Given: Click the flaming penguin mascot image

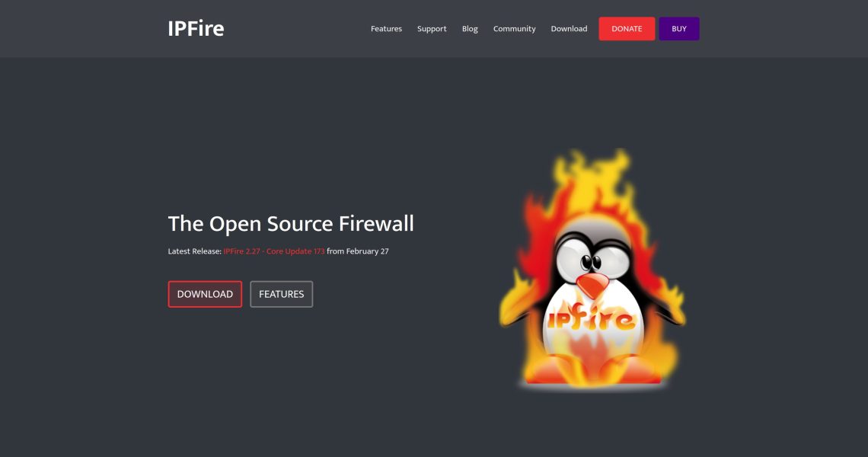Looking at the screenshot, I should pos(592,274).
